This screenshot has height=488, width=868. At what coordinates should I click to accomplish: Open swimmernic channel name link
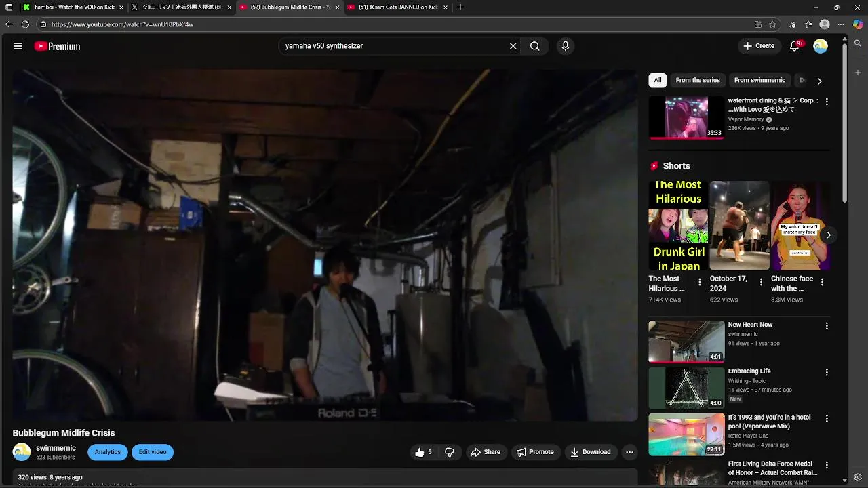point(56,448)
